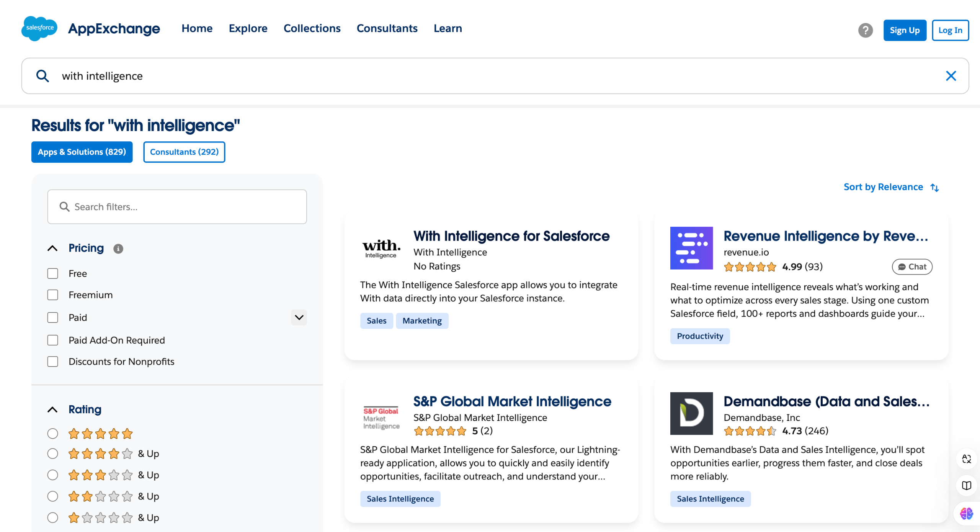Click the book icon on right edge

[x=966, y=486]
